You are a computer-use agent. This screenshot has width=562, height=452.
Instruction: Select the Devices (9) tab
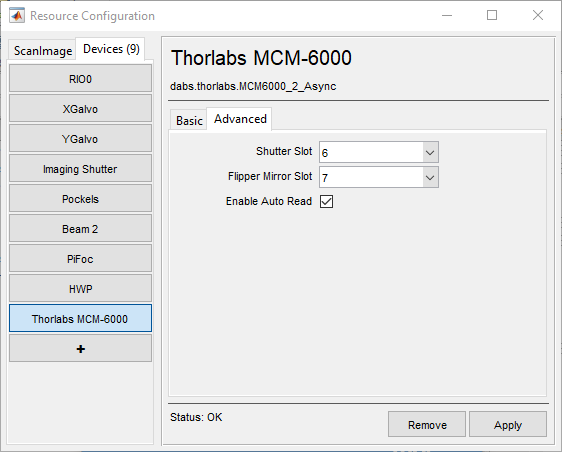click(x=111, y=49)
